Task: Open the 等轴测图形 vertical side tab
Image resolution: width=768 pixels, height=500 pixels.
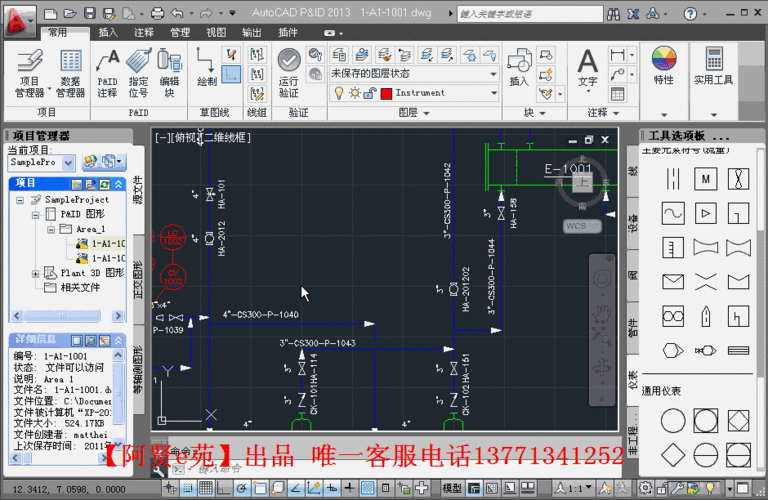Action: [138, 370]
